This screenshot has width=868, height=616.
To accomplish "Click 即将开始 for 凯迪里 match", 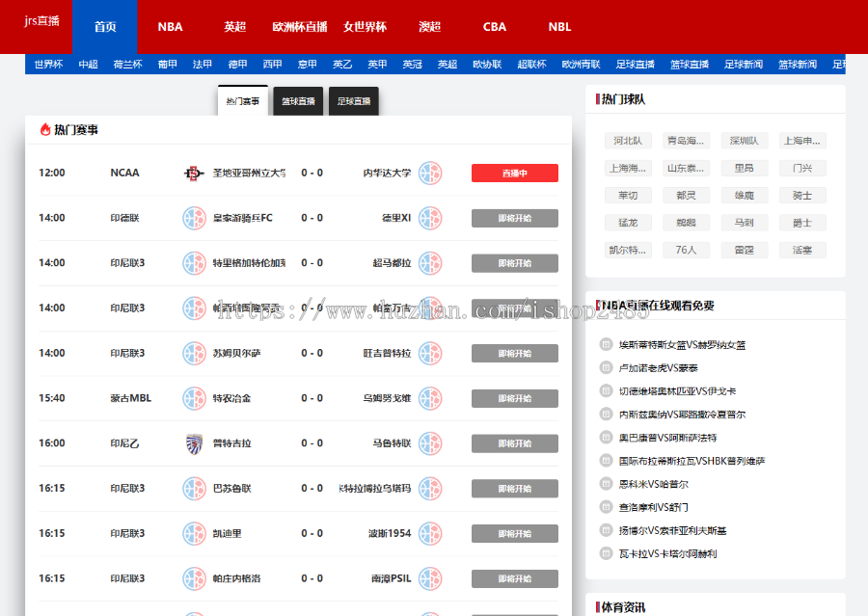I will [515, 534].
